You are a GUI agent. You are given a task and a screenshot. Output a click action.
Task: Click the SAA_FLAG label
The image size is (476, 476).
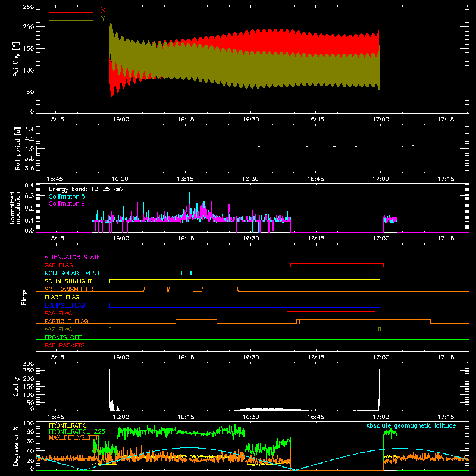(58, 313)
